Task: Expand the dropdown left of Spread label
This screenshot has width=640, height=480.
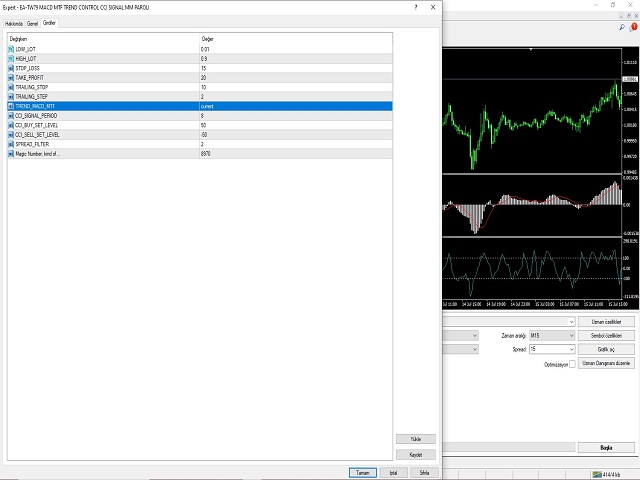Action: 475,349
